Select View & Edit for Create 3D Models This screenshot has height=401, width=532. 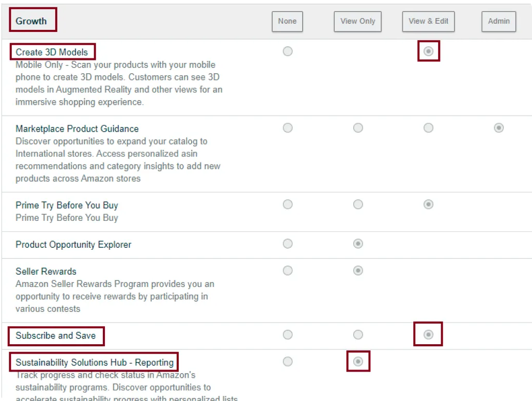pyautogui.click(x=428, y=51)
